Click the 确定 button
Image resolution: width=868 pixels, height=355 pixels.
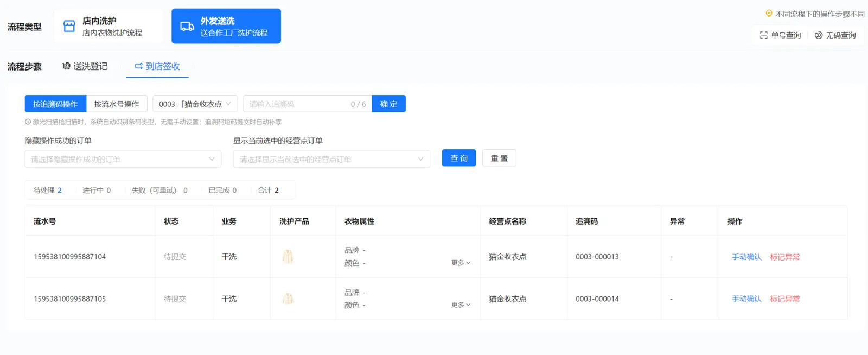click(388, 104)
